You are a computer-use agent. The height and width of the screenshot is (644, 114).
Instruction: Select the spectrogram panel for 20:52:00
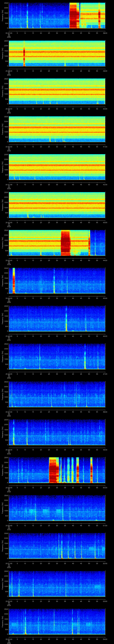click(x=57, y=584)
